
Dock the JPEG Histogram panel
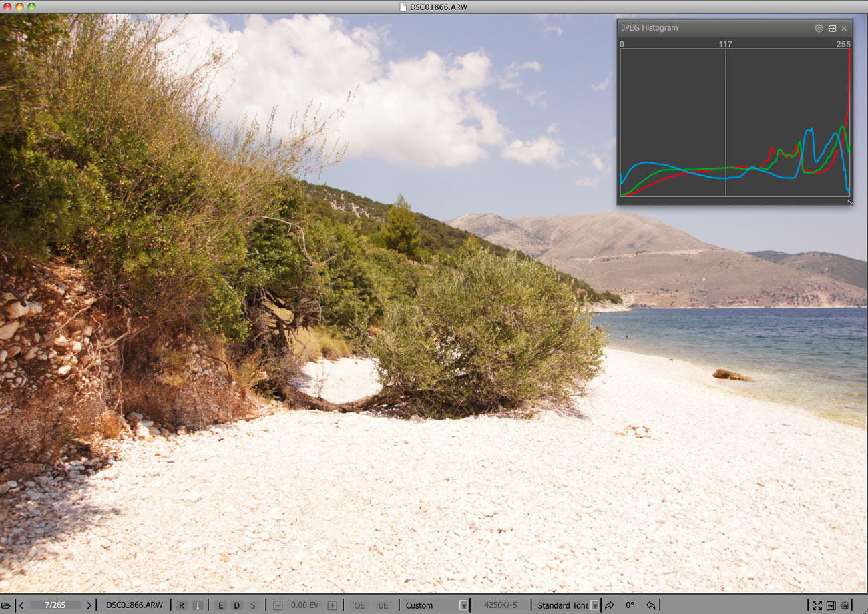832,28
